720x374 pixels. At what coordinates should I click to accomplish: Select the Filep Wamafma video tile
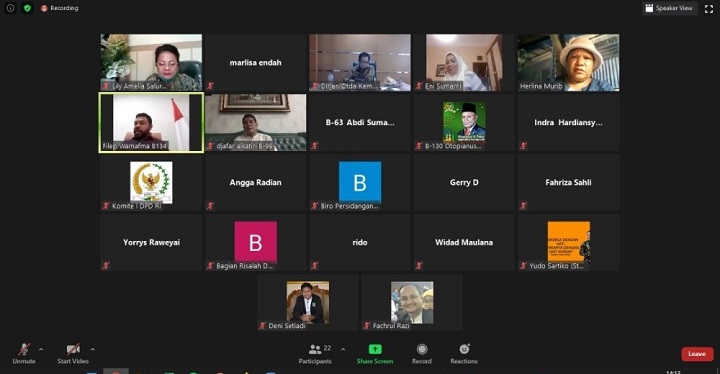tap(151, 123)
